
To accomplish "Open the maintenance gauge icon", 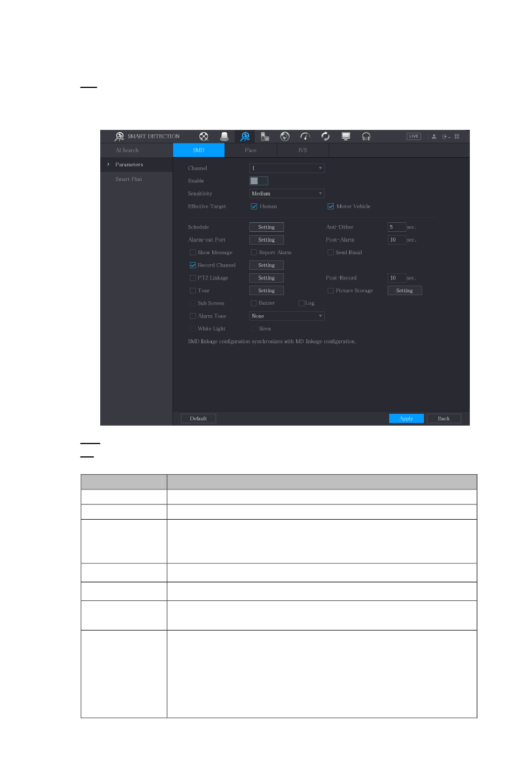I will pyautogui.click(x=305, y=136).
